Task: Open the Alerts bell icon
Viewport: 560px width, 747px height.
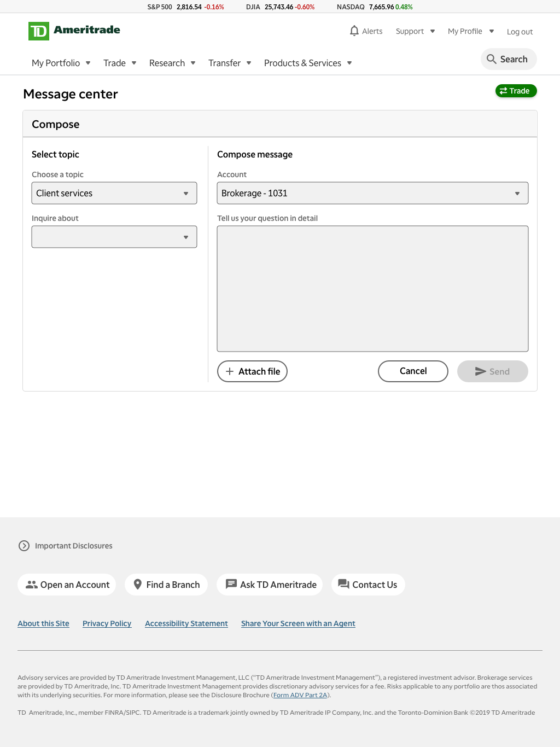Action: (x=354, y=31)
